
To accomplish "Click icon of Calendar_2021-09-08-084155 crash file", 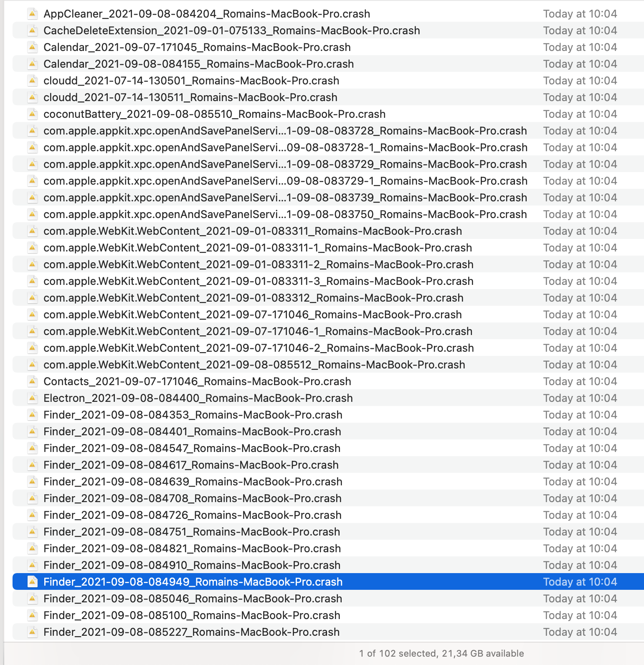I will (x=32, y=64).
